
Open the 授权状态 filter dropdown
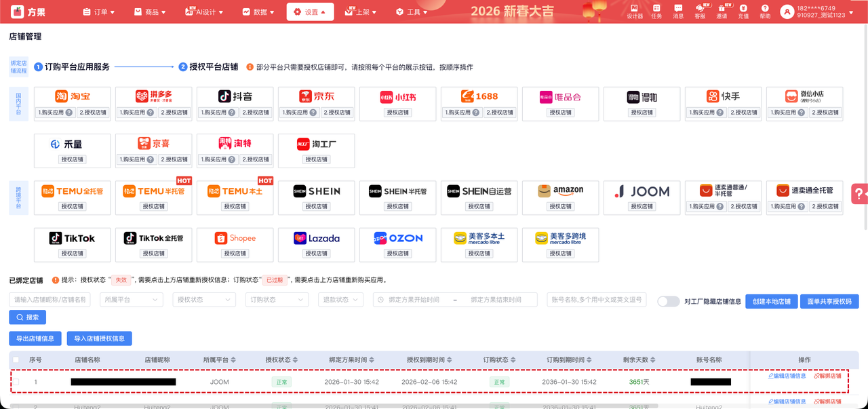tap(205, 300)
